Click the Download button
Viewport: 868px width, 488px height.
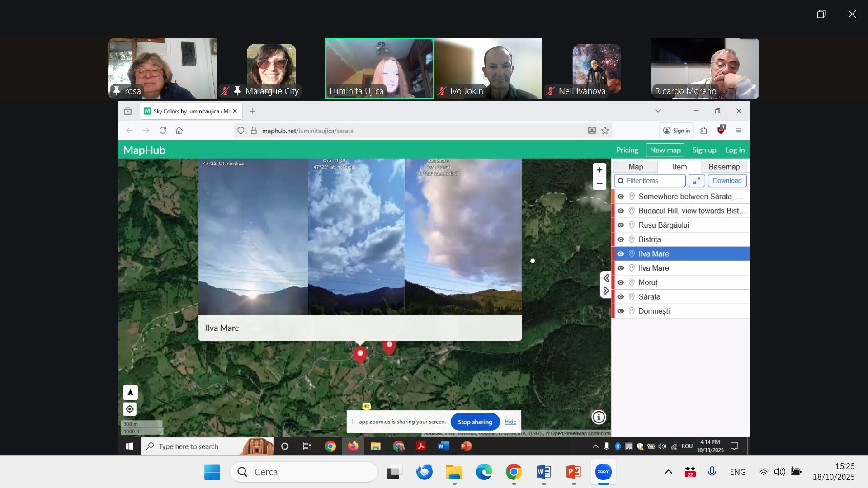(727, 181)
